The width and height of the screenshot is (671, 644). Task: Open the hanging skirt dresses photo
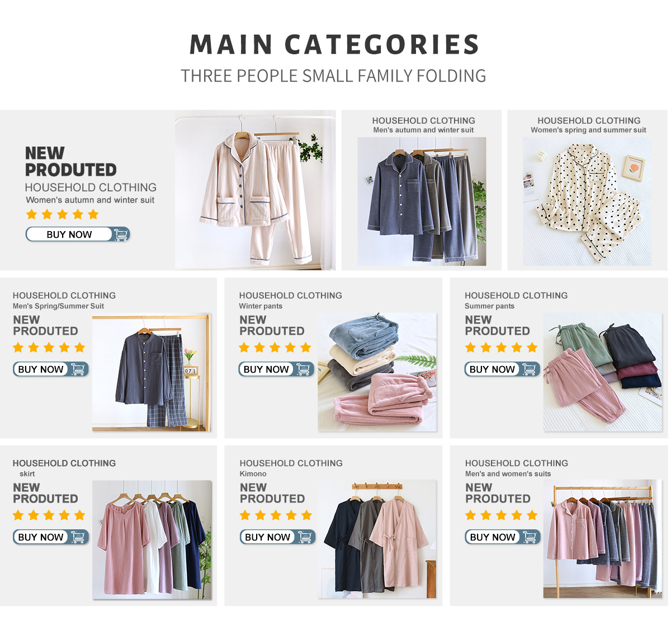pos(152,540)
